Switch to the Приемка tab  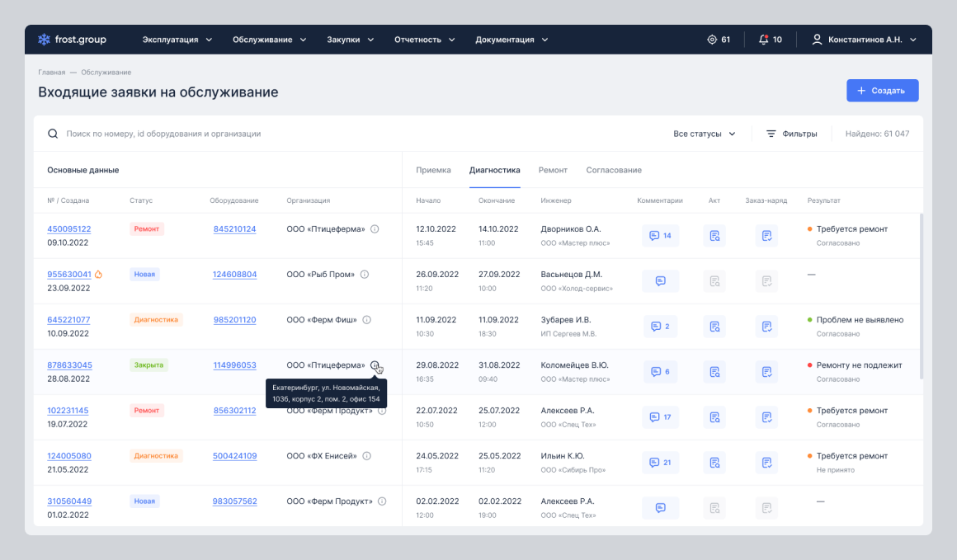pos(433,170)
